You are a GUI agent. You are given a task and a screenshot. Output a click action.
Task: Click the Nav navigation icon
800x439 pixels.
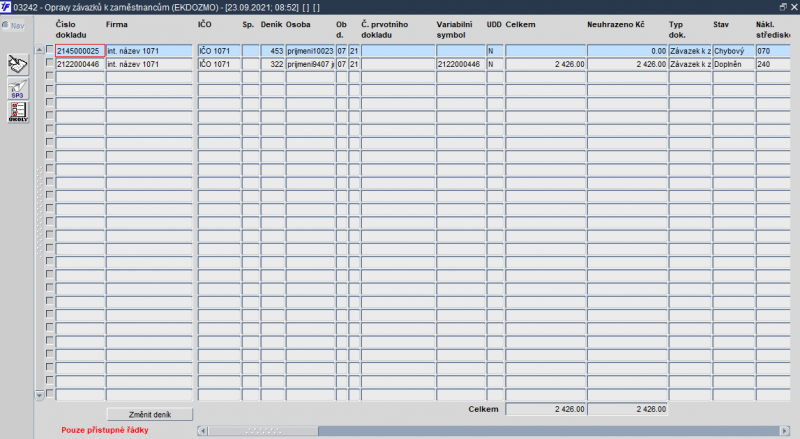click(13, 25)
